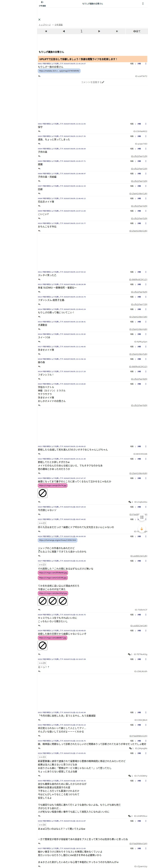Reply to post 0014 もりしげの黙って俺についてこい
Screen dimensions: 148x868
coord(39,317)
